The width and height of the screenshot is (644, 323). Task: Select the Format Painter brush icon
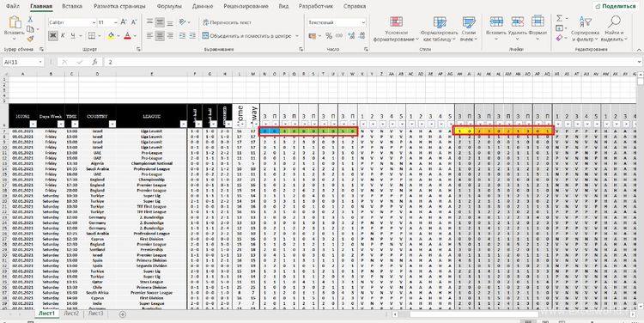[30, 39]
